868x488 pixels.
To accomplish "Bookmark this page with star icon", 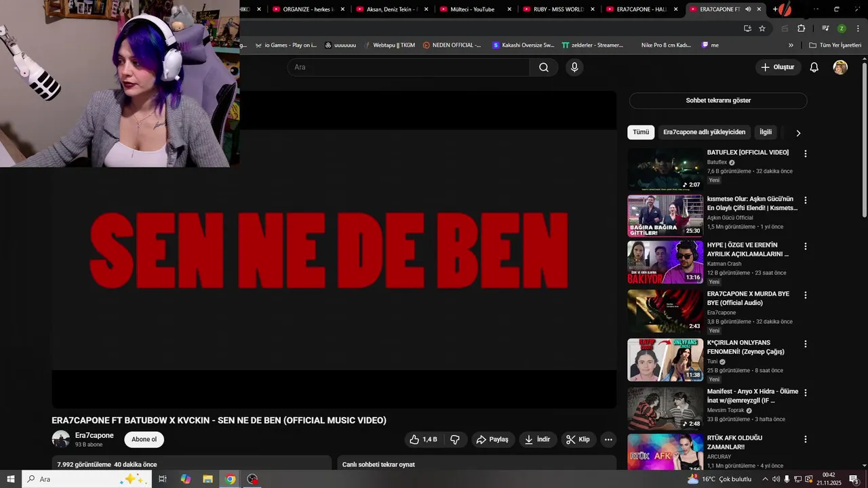I will [762, 28].
